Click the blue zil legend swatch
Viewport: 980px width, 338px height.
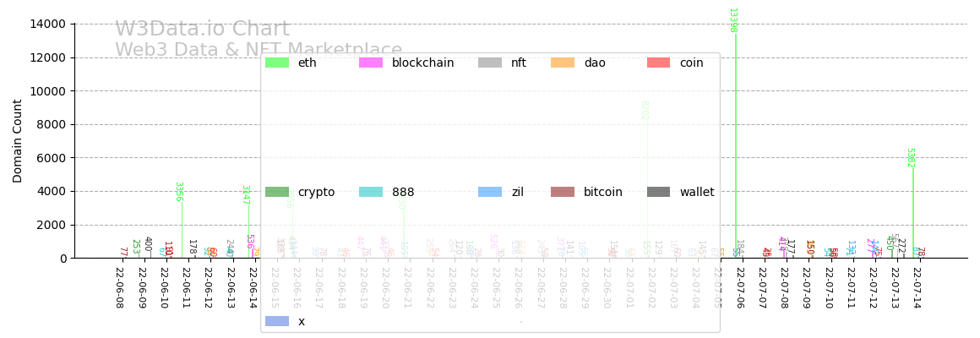click(x=490, y=192)
